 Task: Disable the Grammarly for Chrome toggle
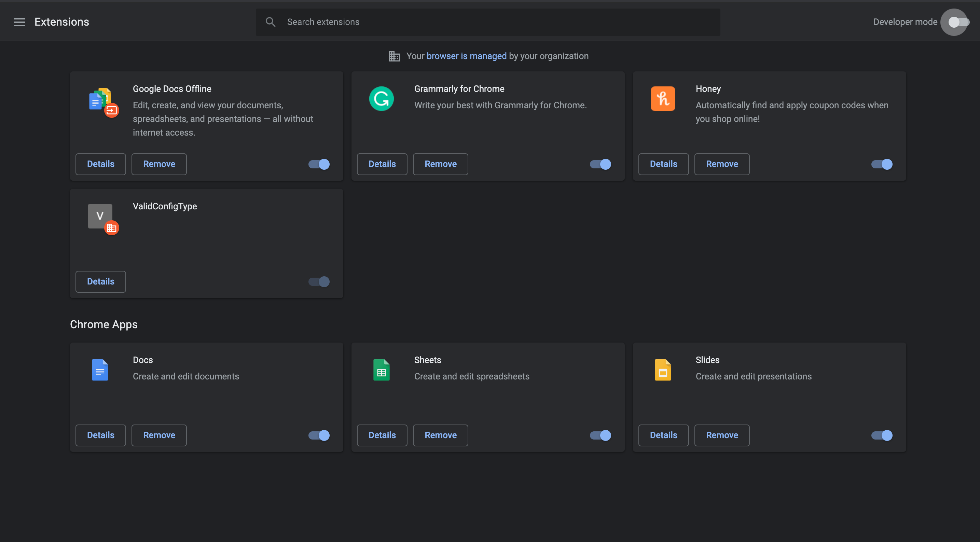point(600,164)
